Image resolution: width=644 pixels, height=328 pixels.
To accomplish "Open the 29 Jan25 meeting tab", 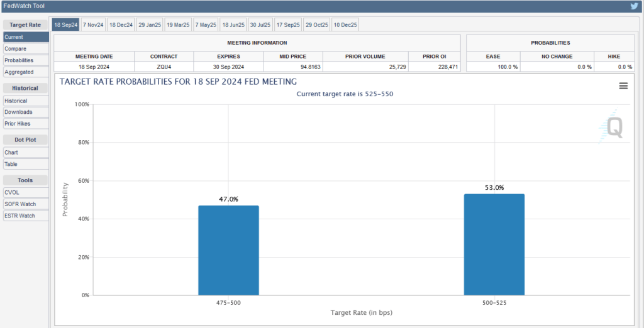I will [x=150, y=25].
